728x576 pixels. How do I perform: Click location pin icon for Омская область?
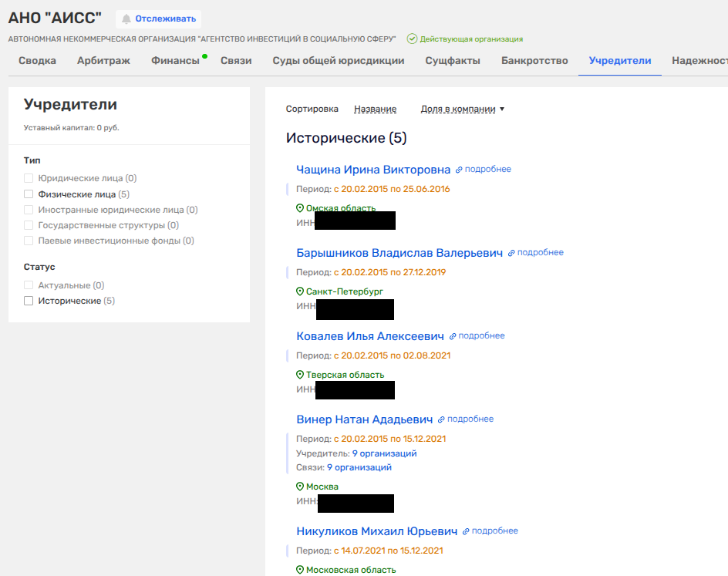click(x=300, y=208)
